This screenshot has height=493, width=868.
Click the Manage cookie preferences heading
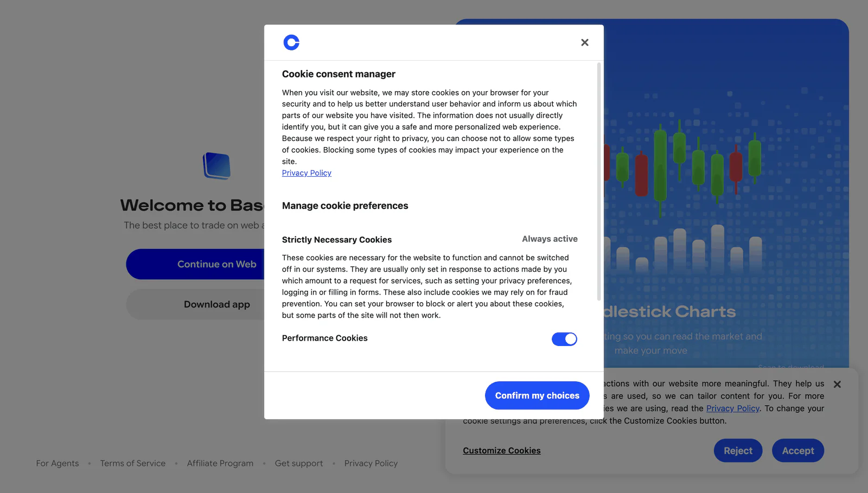pos(345,206)
